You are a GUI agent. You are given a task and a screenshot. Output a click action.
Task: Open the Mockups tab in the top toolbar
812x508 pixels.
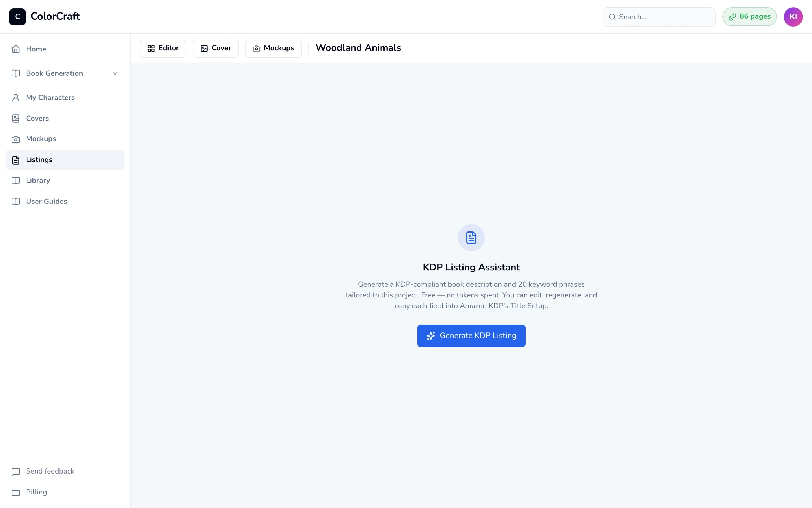(x=273, y=48)
